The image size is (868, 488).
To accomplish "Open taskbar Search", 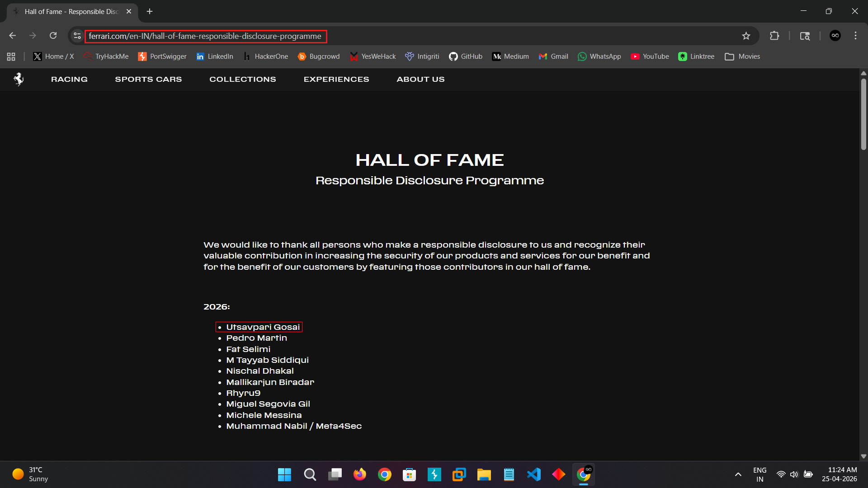I will coord(310,474).
